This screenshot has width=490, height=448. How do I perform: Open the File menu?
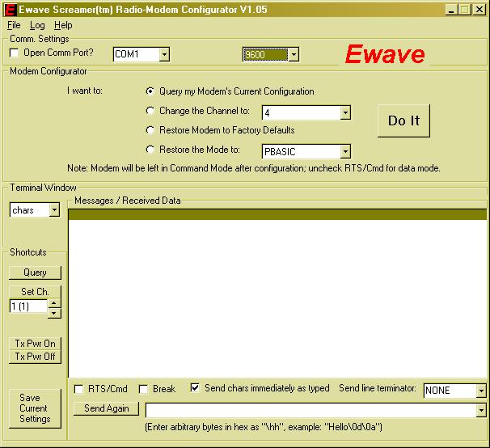point(14,25)
